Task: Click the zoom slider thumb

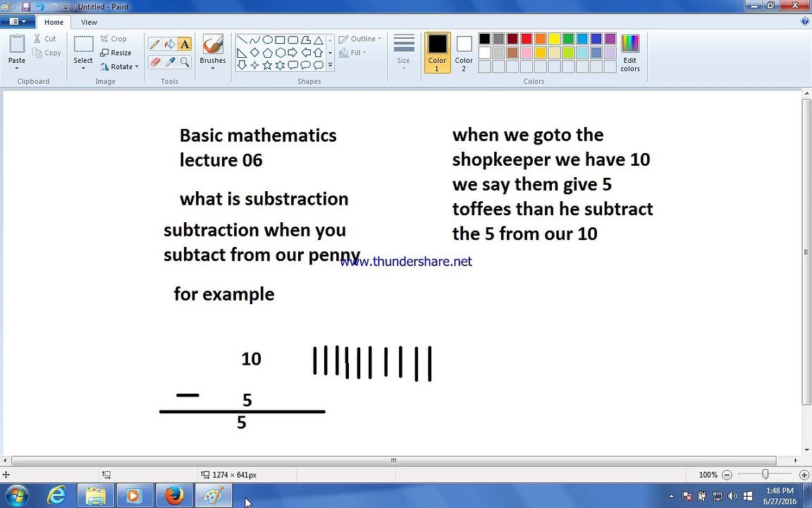Action: pos(765,474)
